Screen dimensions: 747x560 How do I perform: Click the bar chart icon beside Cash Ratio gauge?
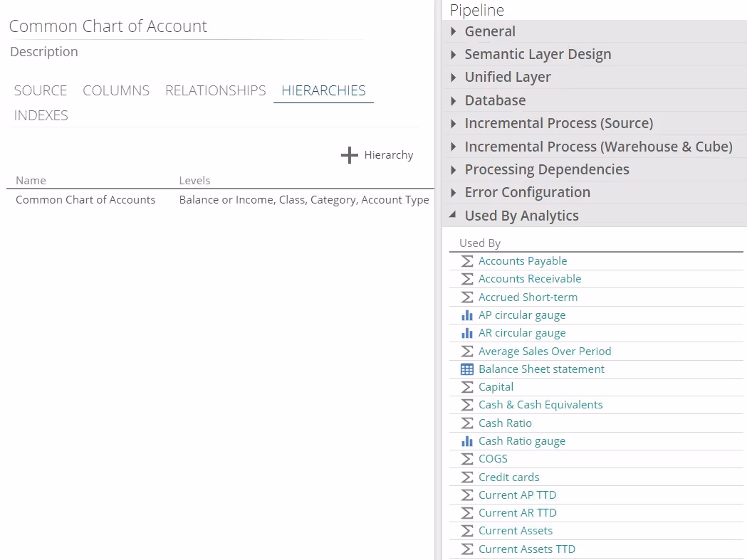(x=467, y=441)
